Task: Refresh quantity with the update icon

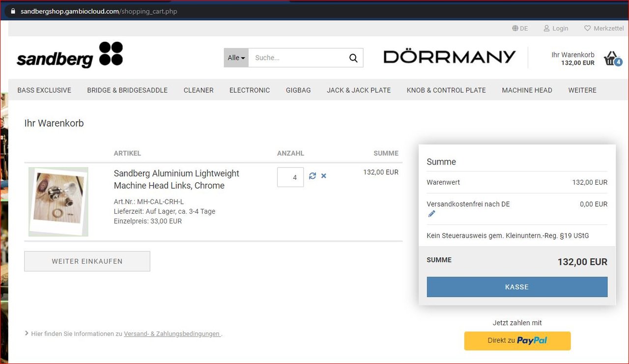Action: pyautogui.click(x=313, y=176)
